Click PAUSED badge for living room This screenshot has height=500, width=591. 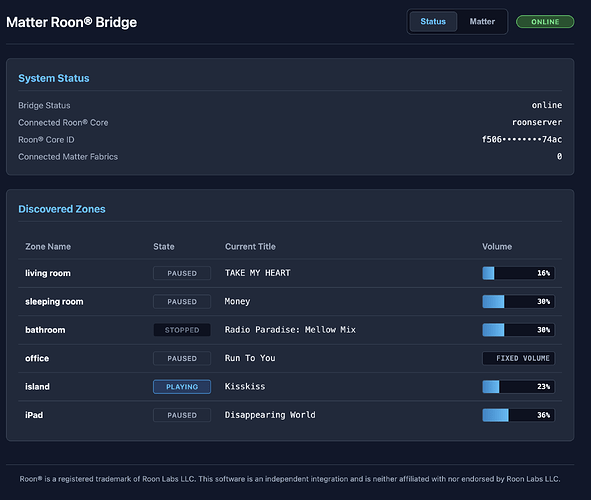pos(182,273)
